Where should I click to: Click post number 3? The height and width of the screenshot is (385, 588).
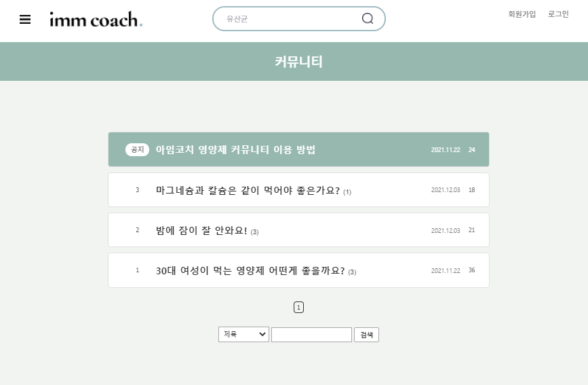[x=137, y=190]
